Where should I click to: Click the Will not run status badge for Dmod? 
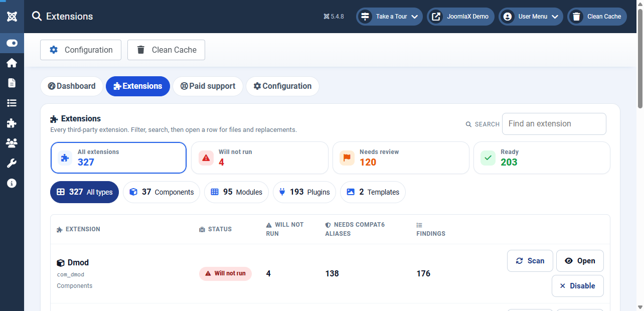[x=225, y=273]
